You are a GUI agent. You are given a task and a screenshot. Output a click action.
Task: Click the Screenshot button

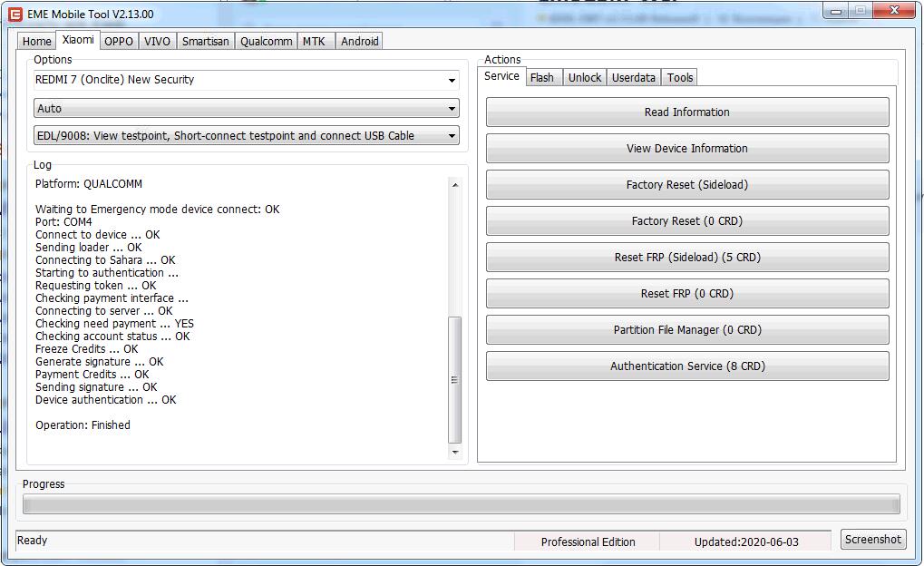872,540
